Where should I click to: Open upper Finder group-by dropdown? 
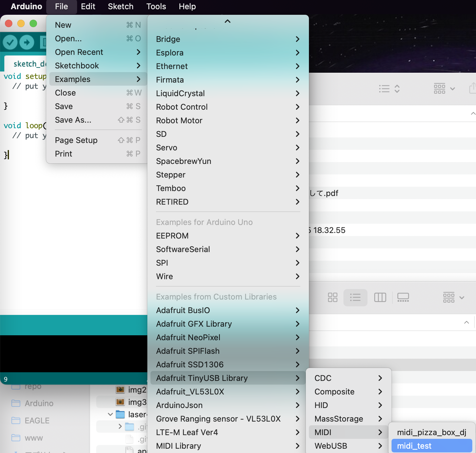[x=444, y=89]
